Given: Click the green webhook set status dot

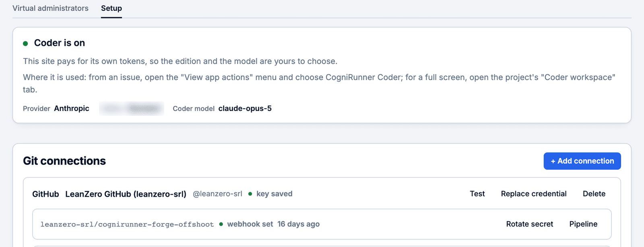Looking at the screenshot, I should [x=221, y=224].
